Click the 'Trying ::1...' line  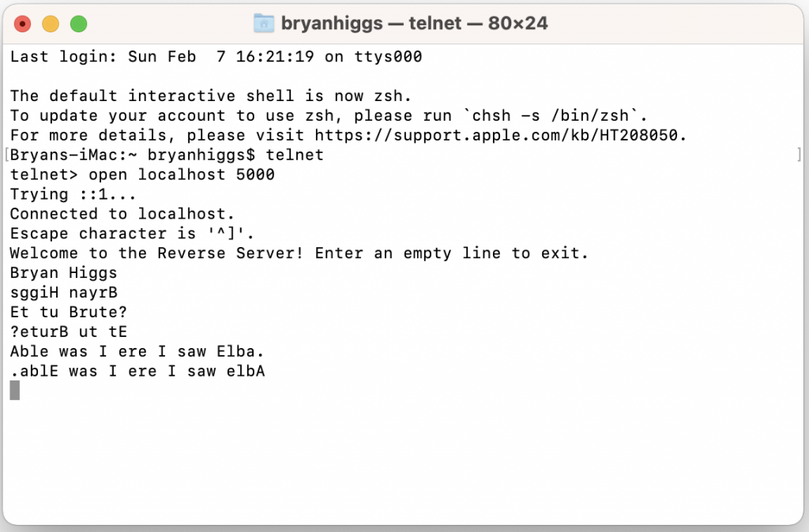point(73,194)
